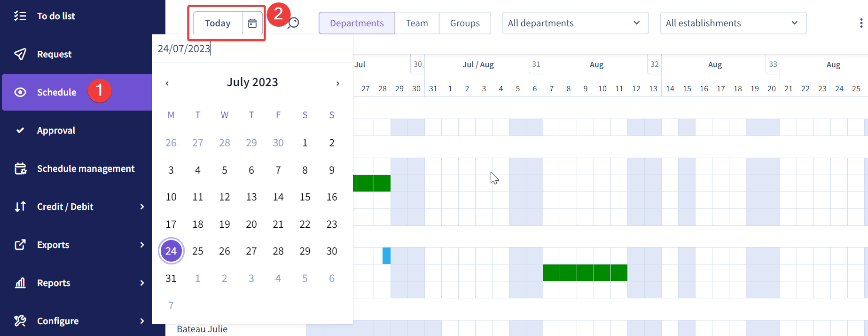
Task: Expand the Exports submenu chevron
Action: coord(142,245)
